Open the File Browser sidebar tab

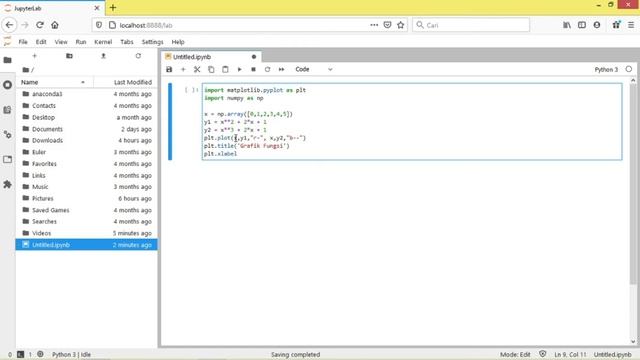pyautogui.click(x=7, y=60)
